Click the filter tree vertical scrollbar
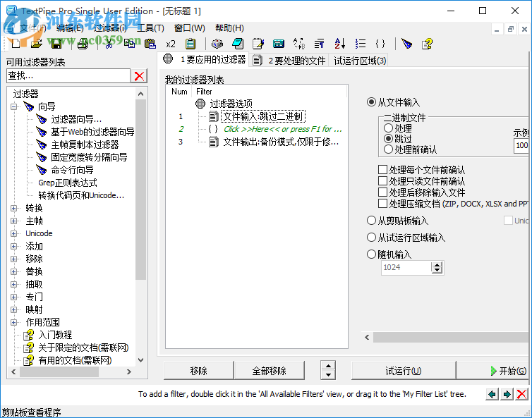 pyautogui.click(x=140, y=190)
